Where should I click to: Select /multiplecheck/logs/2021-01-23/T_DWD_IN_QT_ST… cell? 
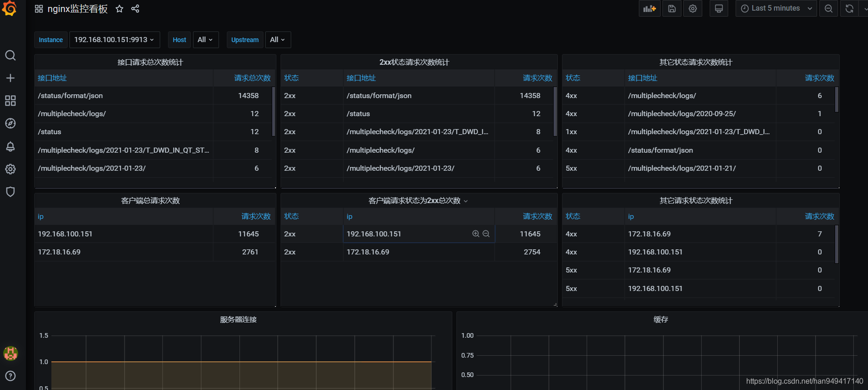[x=124, y=150]
